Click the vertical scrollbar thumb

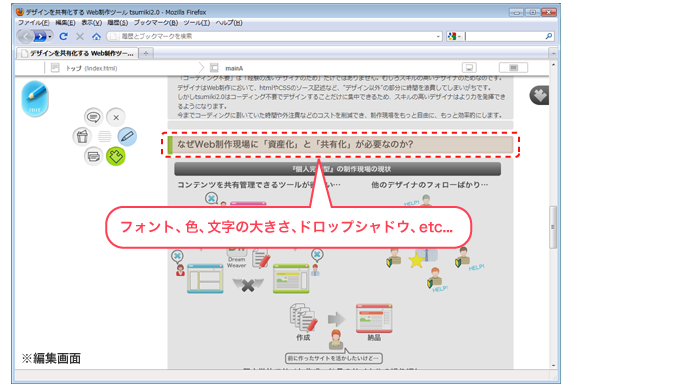tap(553, 227)
